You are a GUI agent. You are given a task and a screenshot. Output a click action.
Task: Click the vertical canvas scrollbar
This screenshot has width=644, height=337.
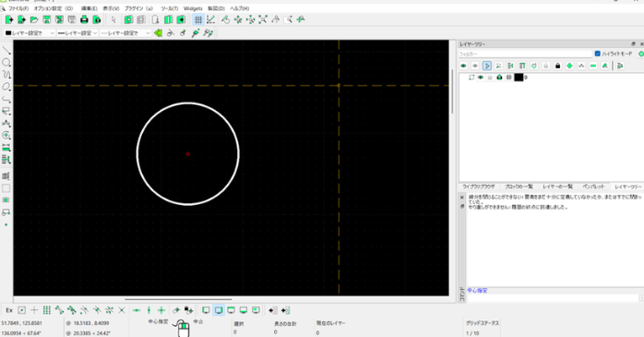452,91
